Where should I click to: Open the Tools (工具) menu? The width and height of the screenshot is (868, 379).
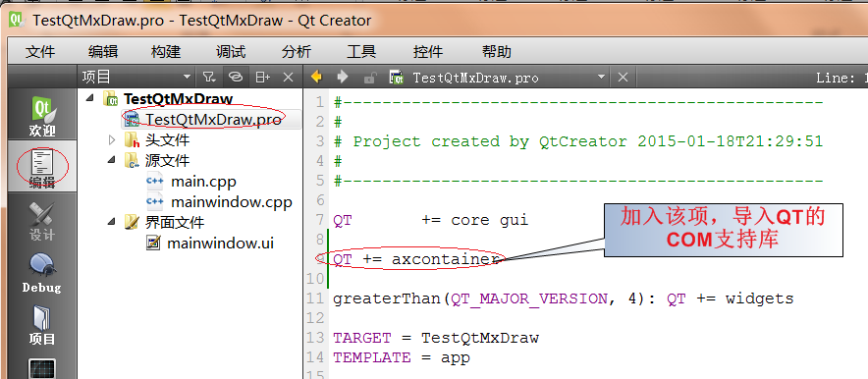click(x=361, y=52)
